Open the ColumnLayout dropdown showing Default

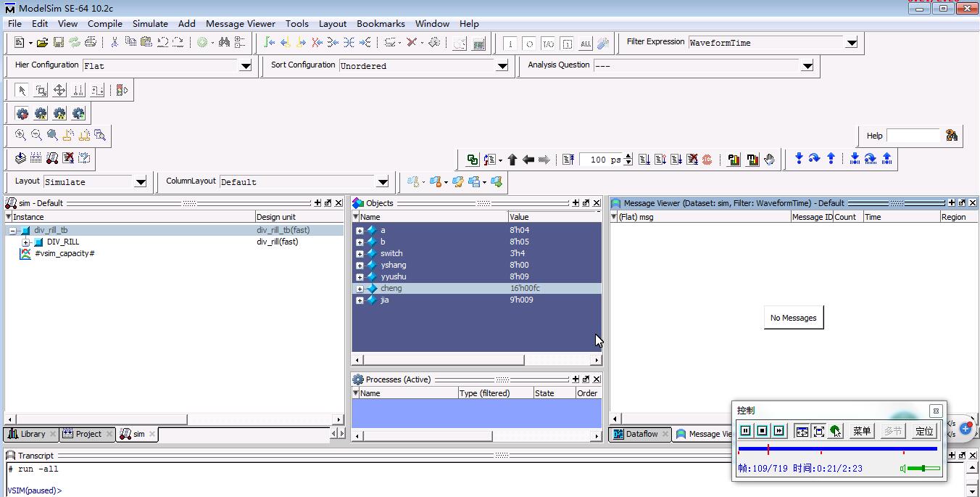pyautogui.click(x=383, y=182)
